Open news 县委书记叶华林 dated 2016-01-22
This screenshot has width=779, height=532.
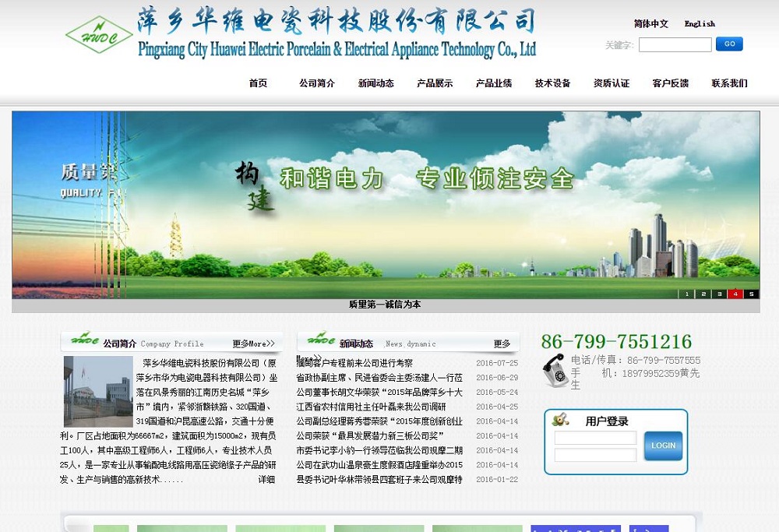379,479
